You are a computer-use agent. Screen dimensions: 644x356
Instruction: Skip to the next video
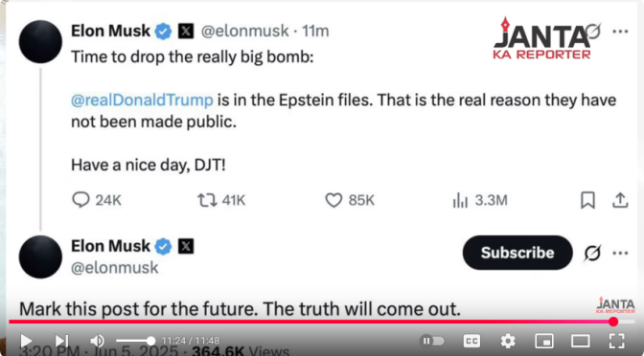pos(61,341)
